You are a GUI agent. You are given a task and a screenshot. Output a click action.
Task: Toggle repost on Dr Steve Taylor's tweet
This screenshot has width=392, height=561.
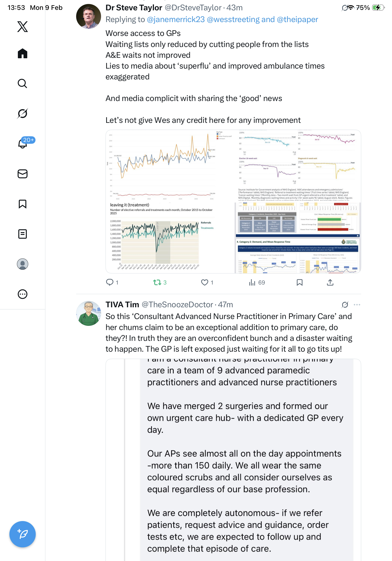[x=157, y=282]
